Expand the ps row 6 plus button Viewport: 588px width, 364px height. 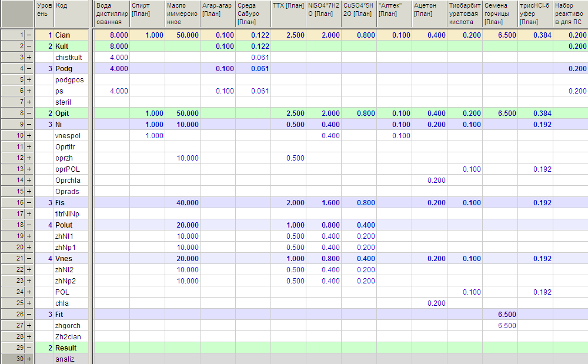coord(29,91)
